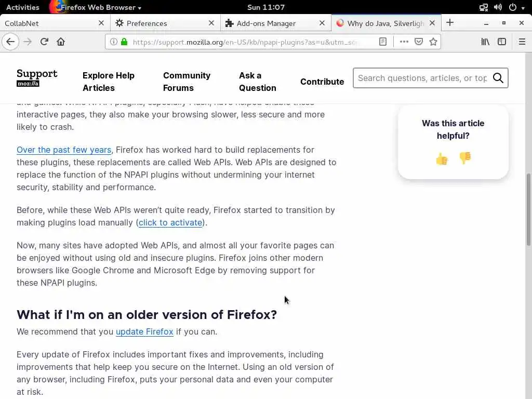Open Explore Help Articles menu
The image size is (532, 399).
pos(108,82)
